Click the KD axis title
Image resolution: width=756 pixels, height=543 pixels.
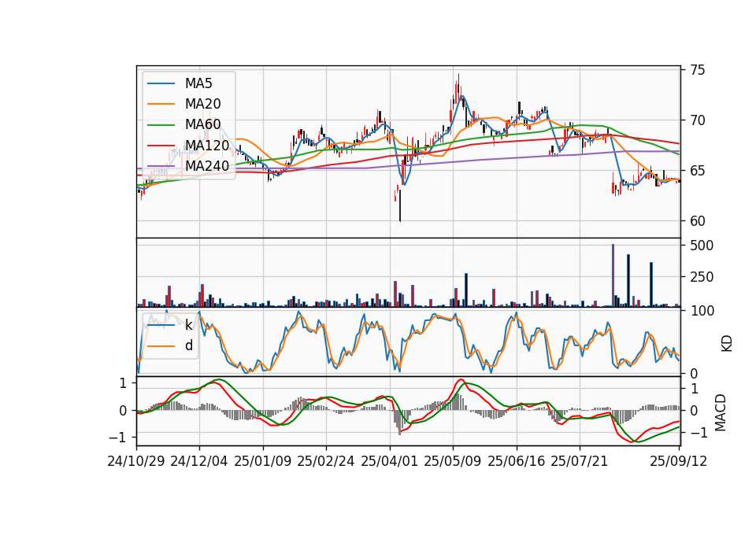pyautogui.click(x=727, y=343)
